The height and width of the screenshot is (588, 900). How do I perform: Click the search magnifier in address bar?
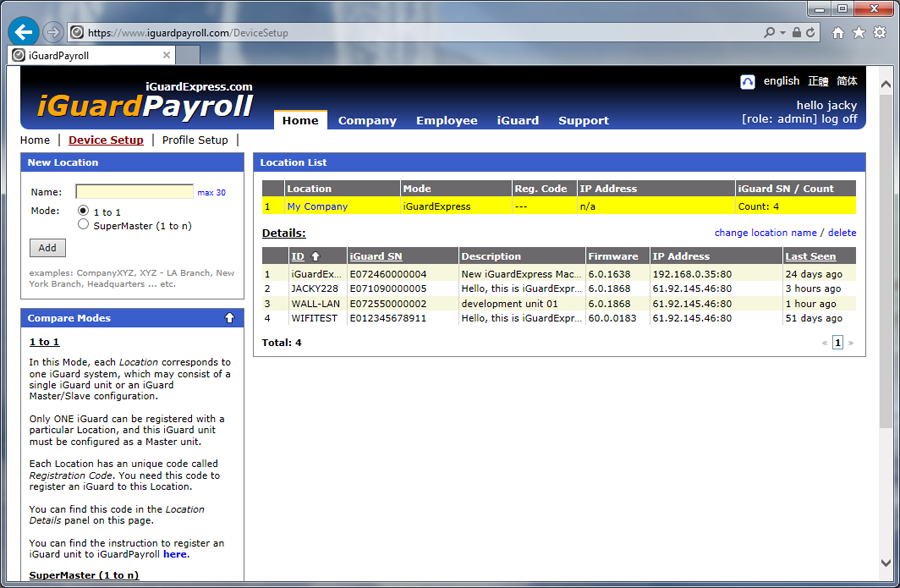pyautogui.click(x=770, y=32)
